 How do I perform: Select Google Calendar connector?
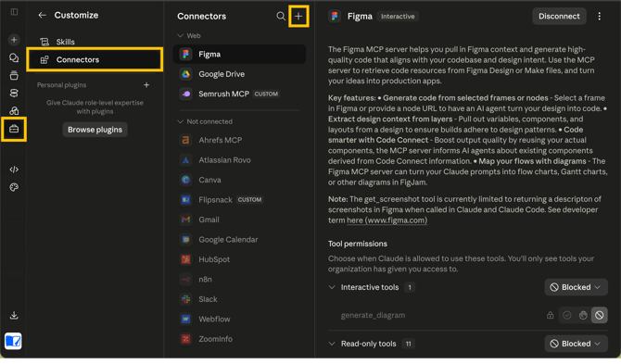[x=239, y=239]
